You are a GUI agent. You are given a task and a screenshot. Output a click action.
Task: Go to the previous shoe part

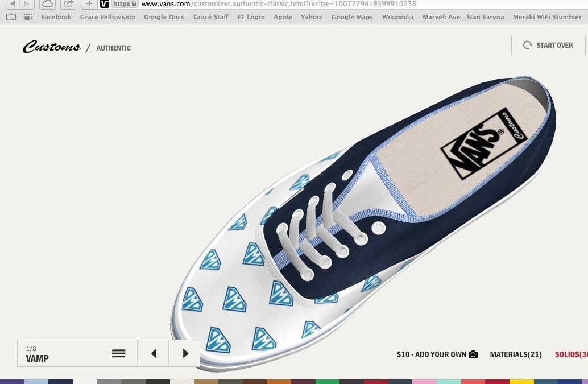pos(154,353)
